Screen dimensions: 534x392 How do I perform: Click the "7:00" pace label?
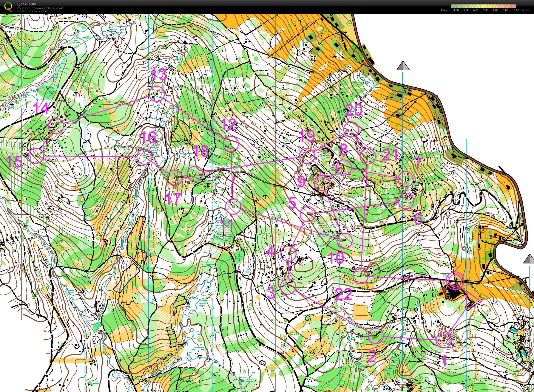click(x=486, y=10)
